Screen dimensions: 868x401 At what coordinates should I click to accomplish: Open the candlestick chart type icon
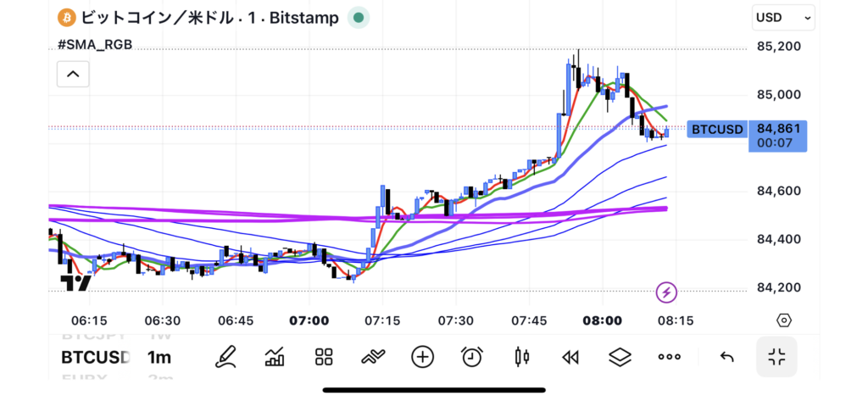click(x=521, y=357)
